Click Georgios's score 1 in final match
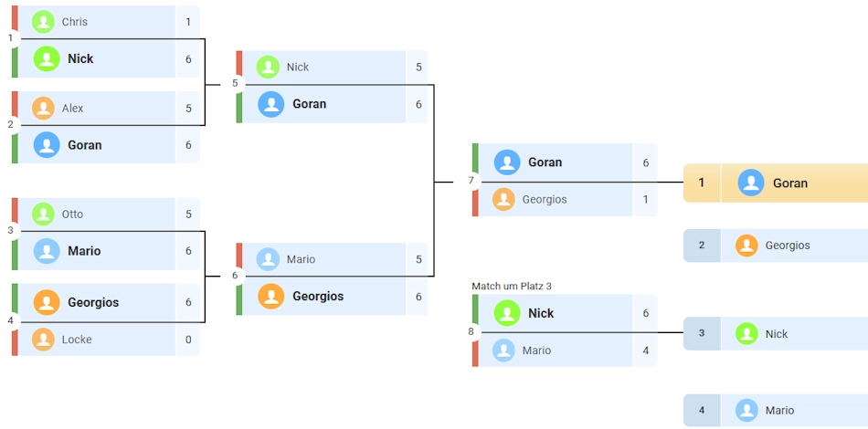 (645, 199)
